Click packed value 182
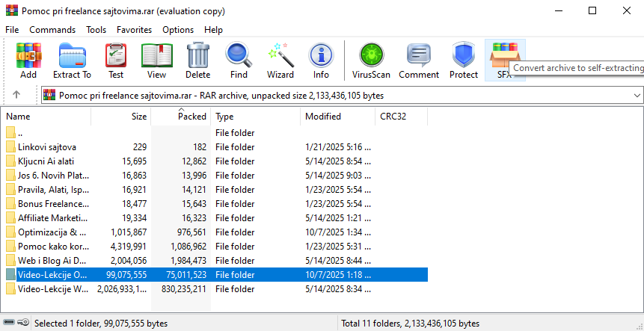 pyautogui.click(x=200, y=147)
